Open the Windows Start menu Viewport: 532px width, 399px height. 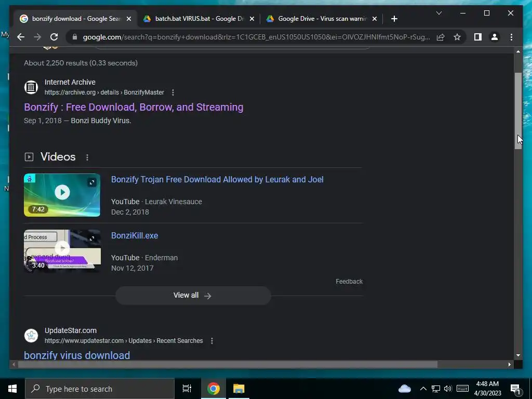[12, 389]
